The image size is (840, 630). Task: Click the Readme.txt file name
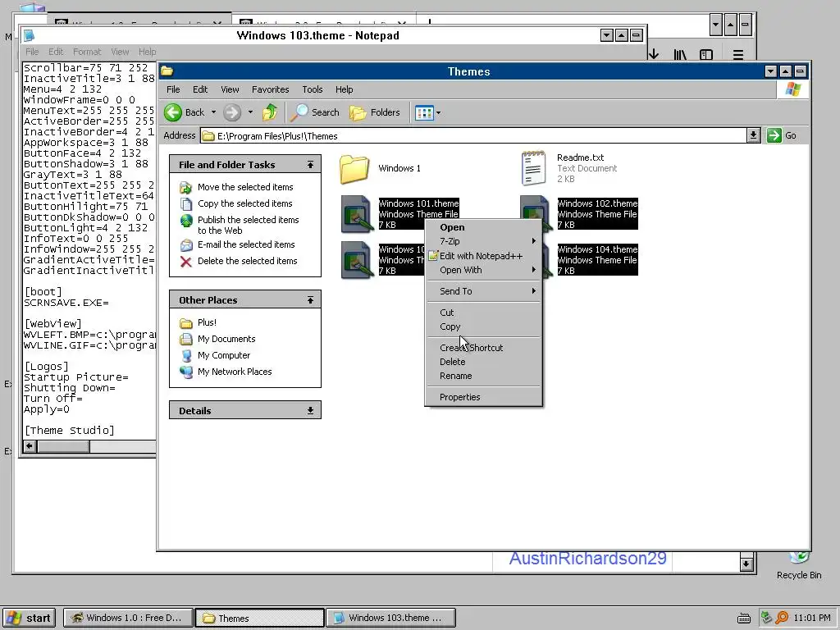(x=580, y=157)
